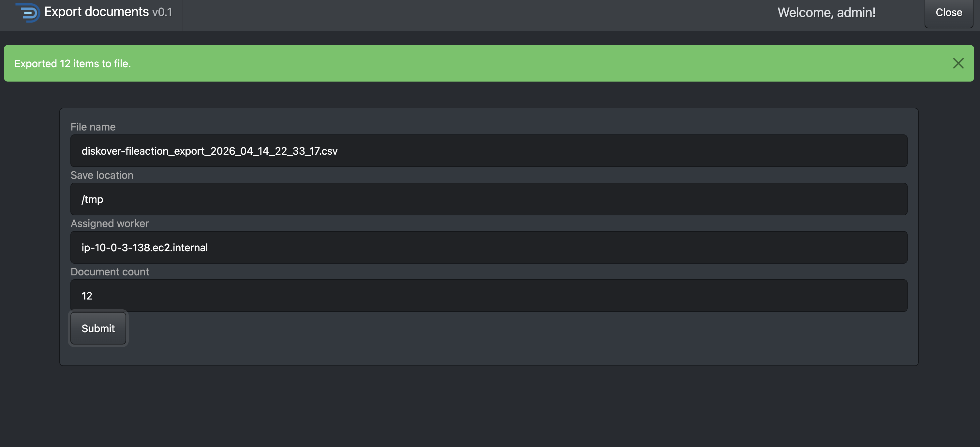The width and height of the screenshot is (980, 447).
Task: Click the "Assigned worker" label
Action: click(x=110, y=223)
